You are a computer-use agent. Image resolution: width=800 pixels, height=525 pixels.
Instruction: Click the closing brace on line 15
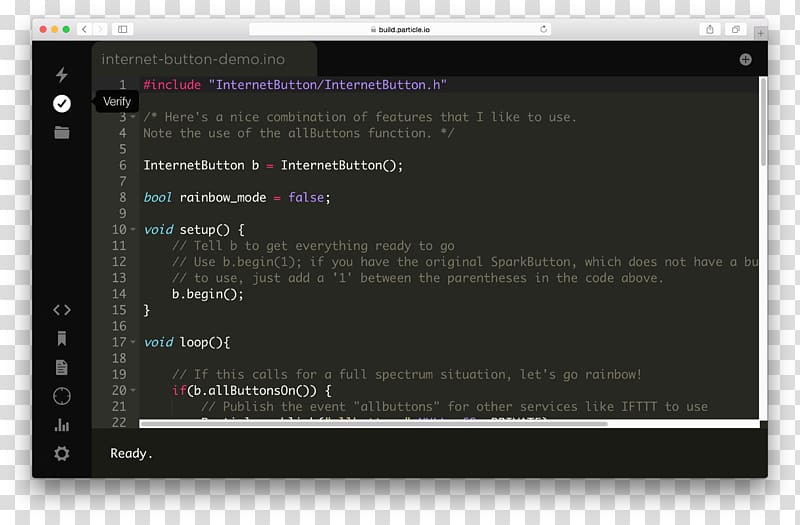tap(147, 310)
